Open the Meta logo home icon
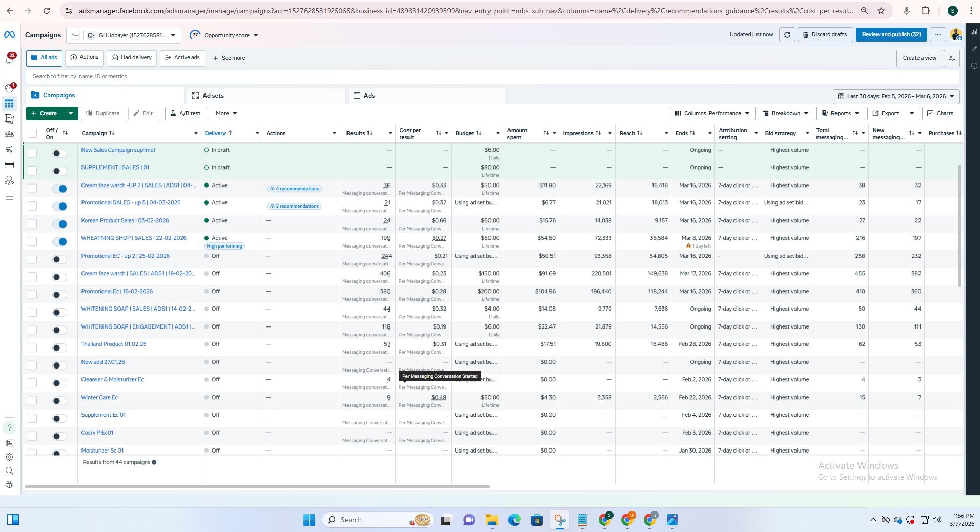The width and height of the screenshot is (980, 532). click(x=9, y=35)
